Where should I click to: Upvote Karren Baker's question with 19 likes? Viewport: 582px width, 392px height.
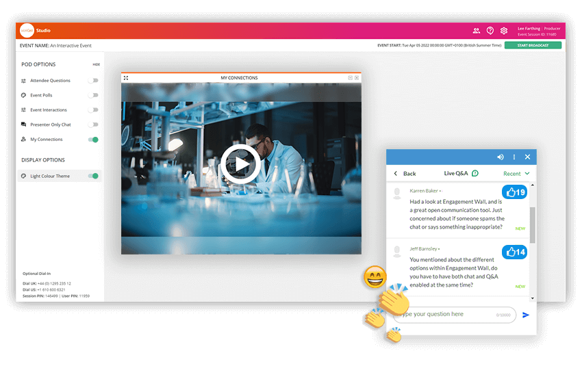(x=514, y=192)
